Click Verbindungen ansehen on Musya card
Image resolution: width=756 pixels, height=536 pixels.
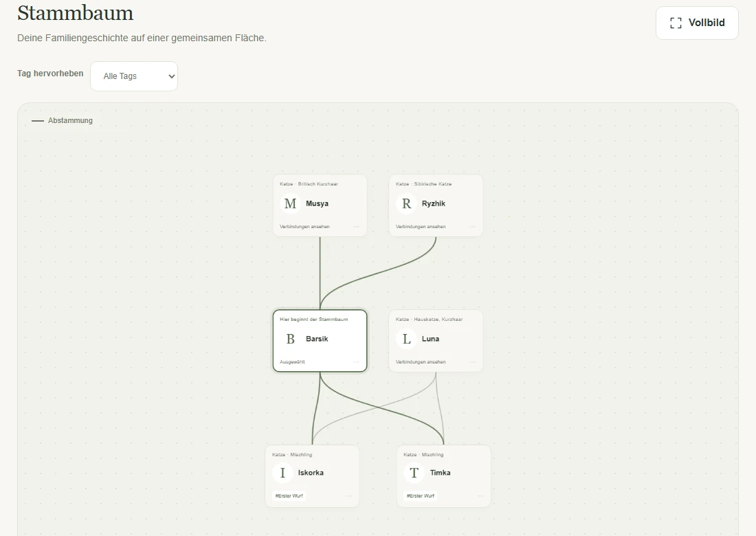point(304,227)
